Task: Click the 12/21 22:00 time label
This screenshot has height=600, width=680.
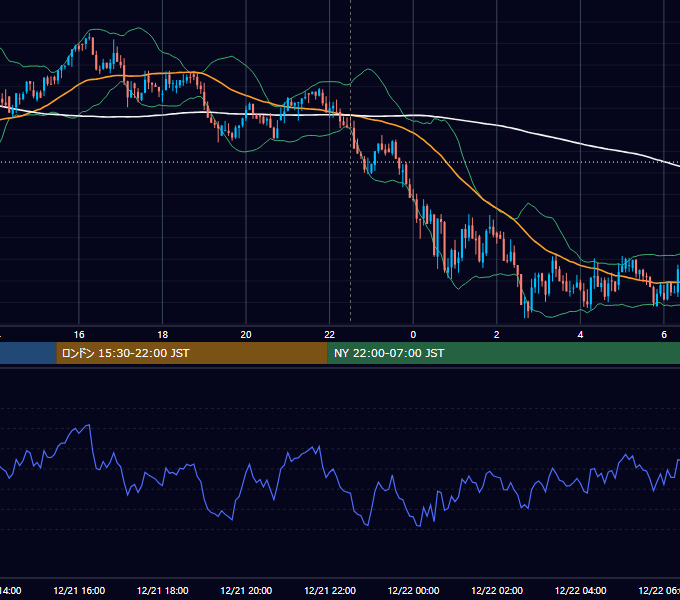Action: [x=330, y=590]
